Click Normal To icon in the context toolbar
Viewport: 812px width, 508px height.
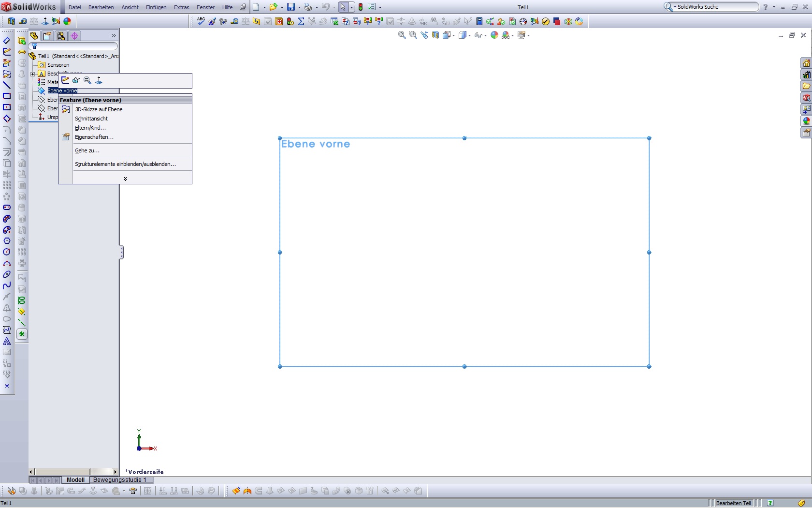(99, 80)
